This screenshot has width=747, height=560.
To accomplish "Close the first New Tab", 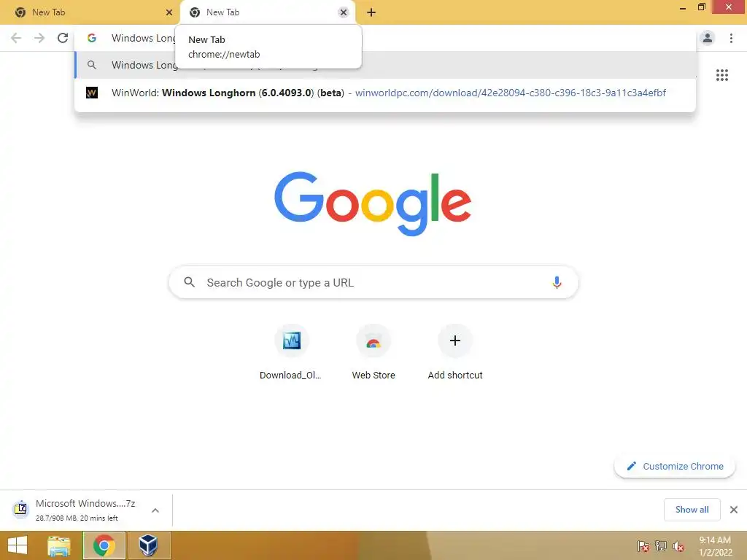I will [x=169, y=12].
